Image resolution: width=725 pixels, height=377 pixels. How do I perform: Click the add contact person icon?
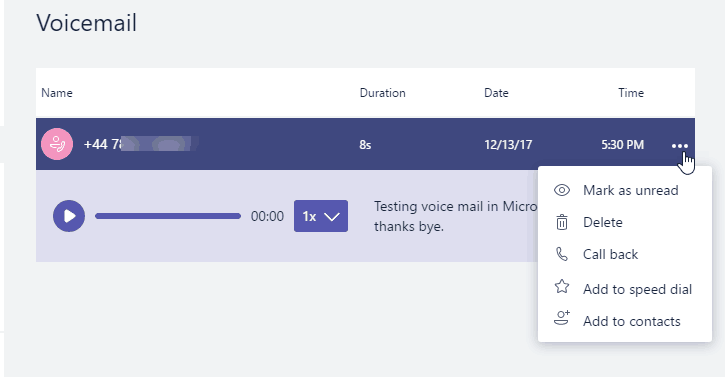click(562, 318)
